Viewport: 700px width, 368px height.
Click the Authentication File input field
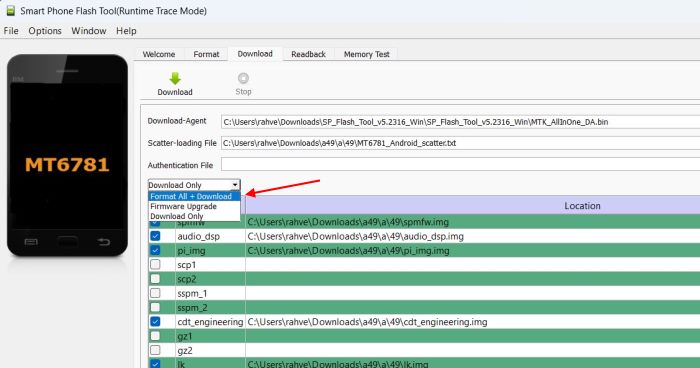460,165
